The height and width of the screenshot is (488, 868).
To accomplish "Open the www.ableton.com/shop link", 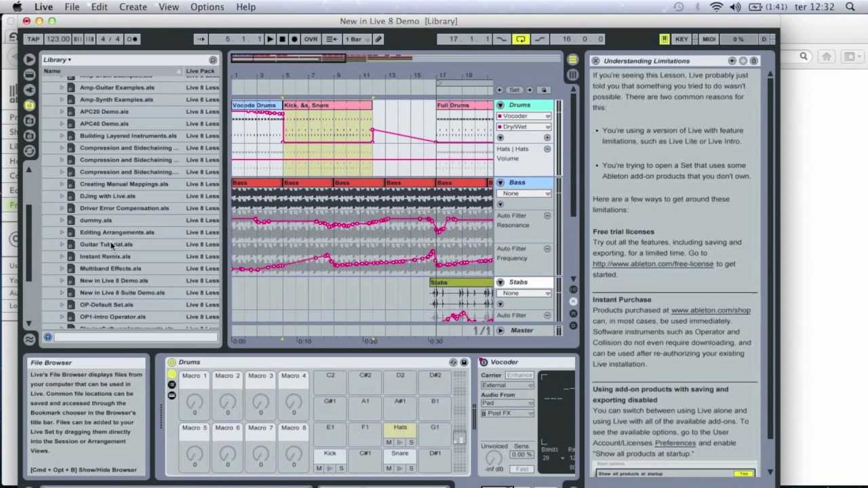I will tap(711, 310).
